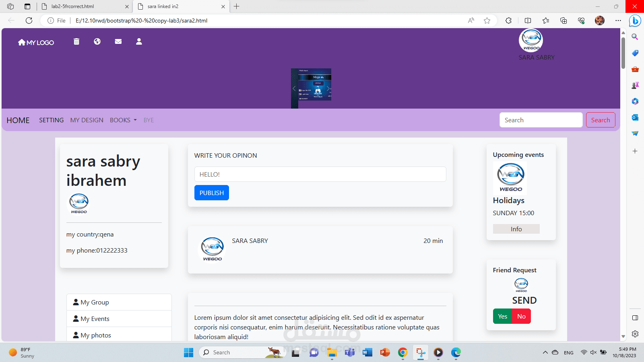Open the browser Extensions puzzle icon
This screenshot has width=644, height=362.
[x=509, y=21]
